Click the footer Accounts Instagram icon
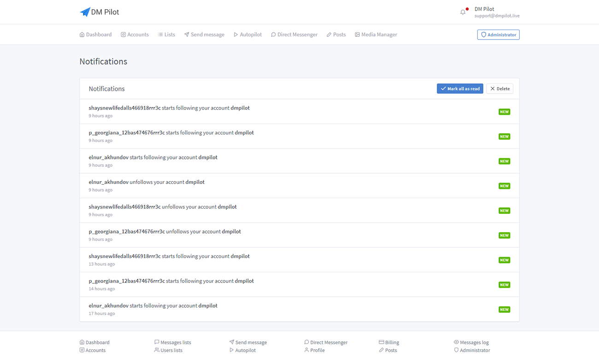The image size is (599, 364). click(x=82, y=350)
